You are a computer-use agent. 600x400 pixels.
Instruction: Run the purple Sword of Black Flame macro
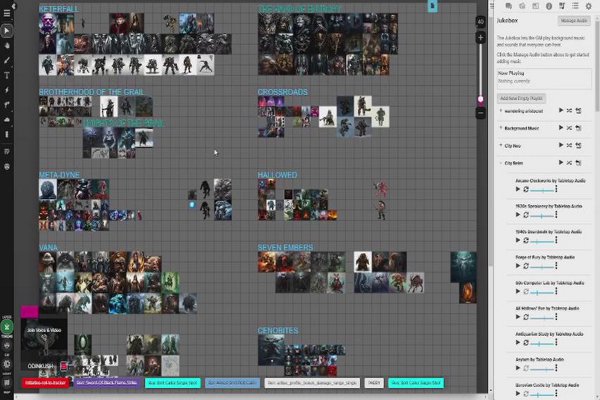click(x=107, y=383)
